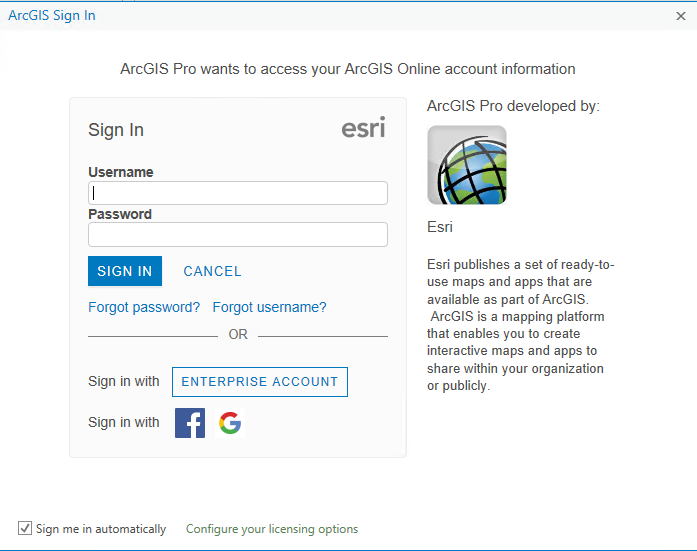Click the 'Username' field label
697x551 pixels.
[121, 172]
